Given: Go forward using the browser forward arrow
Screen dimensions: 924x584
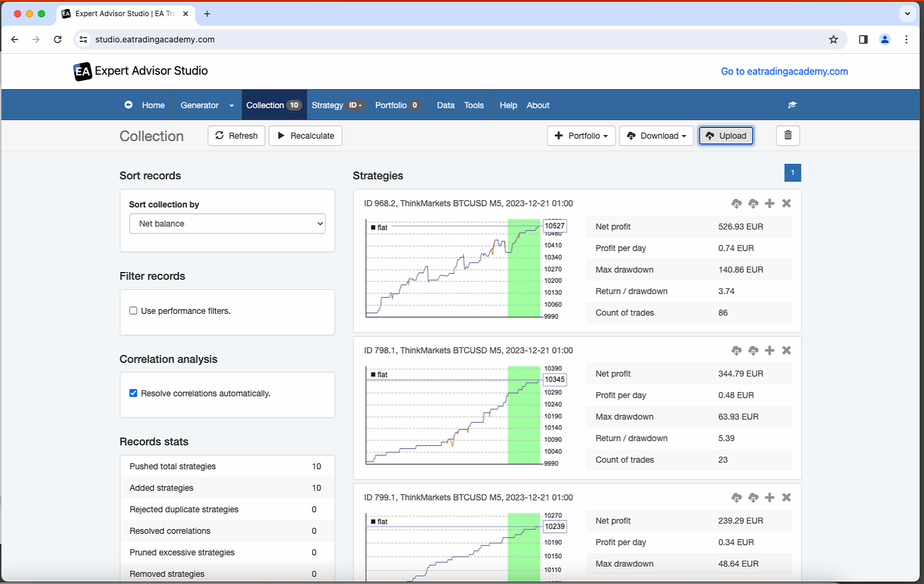Looking at the screenshot, I should [36, 39].
